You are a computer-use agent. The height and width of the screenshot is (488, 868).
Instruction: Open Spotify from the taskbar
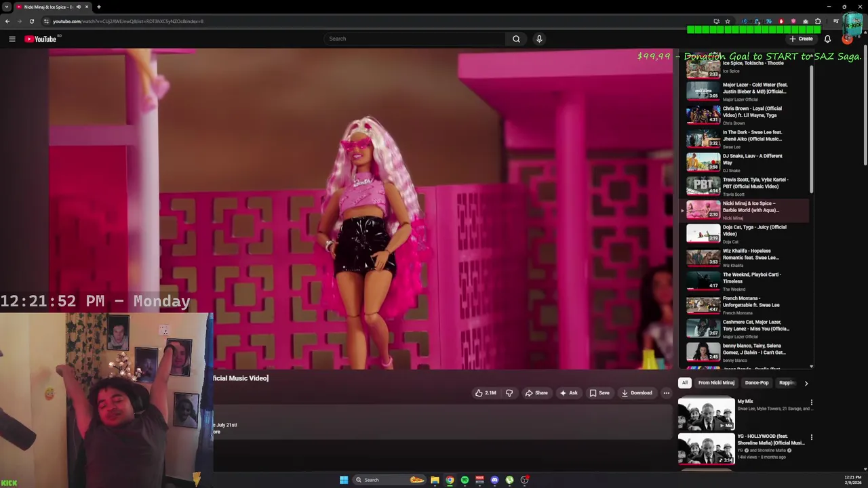coord(465,480)
